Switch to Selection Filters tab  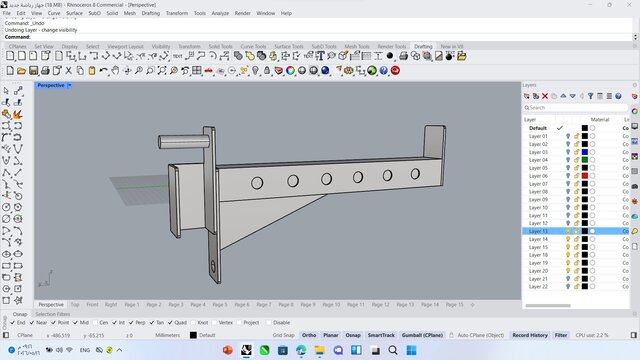click(53, 314)
